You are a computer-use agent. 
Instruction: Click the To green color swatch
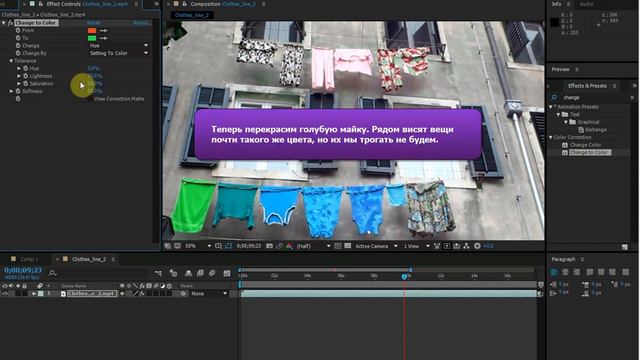click(x=92, y=38)
